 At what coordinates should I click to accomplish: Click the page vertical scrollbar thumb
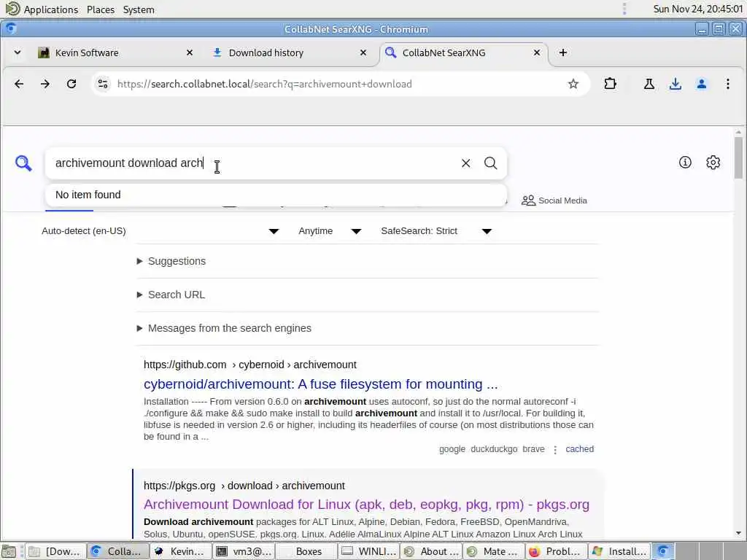coord(738,157)
